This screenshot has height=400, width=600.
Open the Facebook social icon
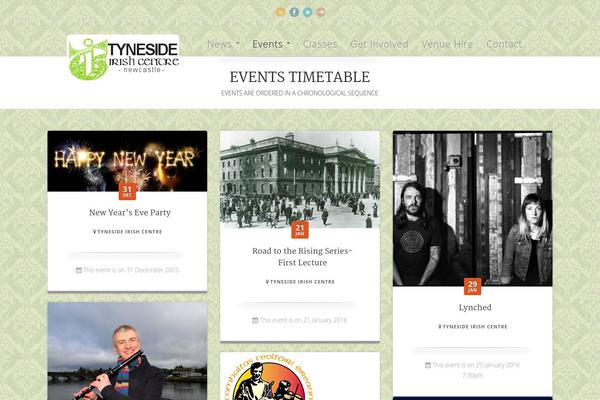click(x=294, y=12)
